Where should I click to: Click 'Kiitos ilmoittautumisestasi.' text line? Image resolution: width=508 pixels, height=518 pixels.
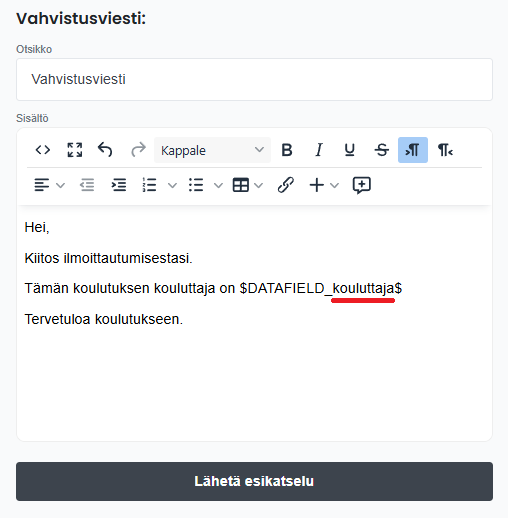coord(109,258)
